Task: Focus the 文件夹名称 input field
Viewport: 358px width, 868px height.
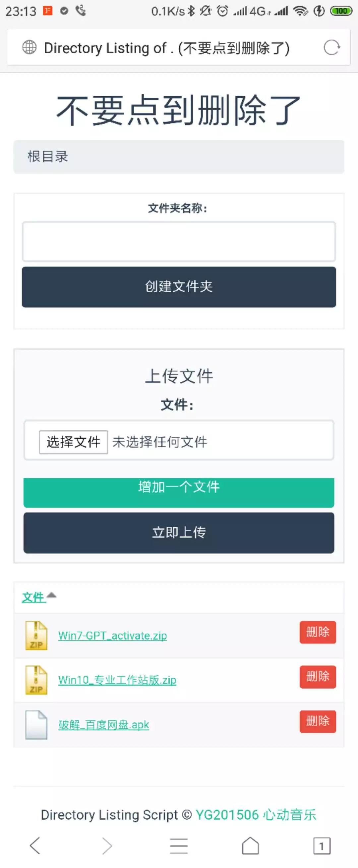Action: [x=179, y=242]
